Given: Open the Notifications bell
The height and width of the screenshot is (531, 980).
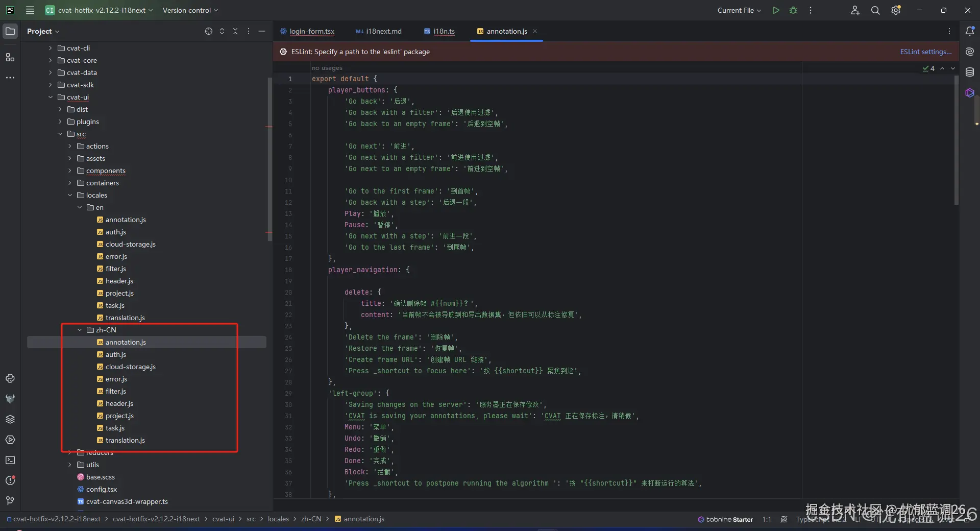Looking at the screenshot, I should (x=970, y=31).
